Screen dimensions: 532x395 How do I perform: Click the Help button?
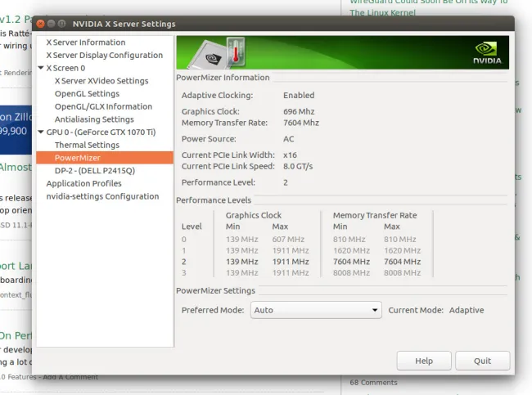423,361
